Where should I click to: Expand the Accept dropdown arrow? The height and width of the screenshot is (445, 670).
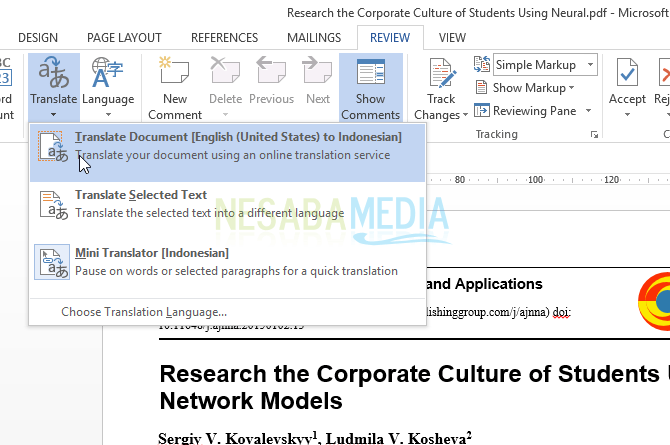click(627, 115)
